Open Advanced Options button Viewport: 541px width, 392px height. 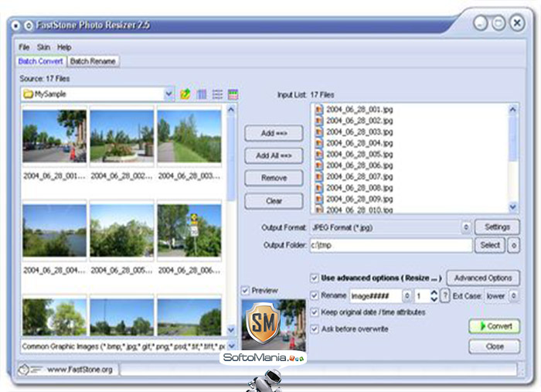click(x=483, y=278)
